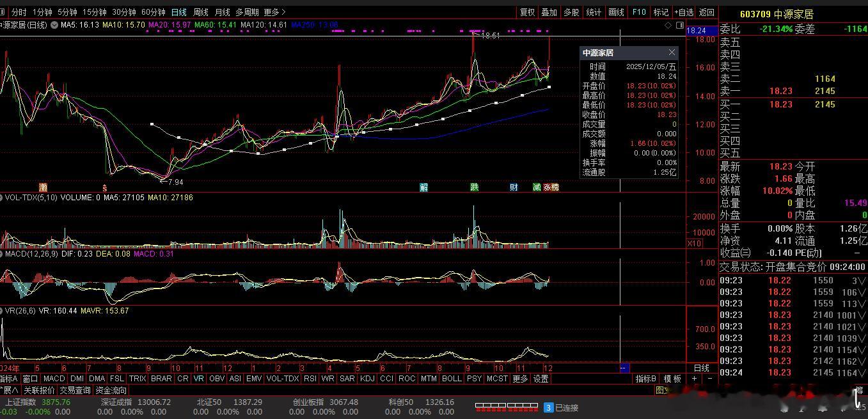Switch to the 周线 weekly period tab

click(201, 12)
